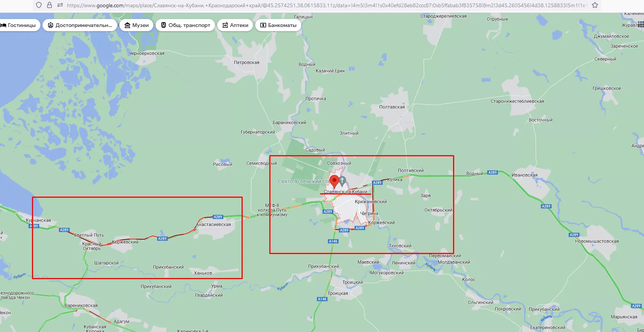This screenshot has width=644, height=332.
Task: Choose the Общ. транспорт chip
Action: coord(185,25)
